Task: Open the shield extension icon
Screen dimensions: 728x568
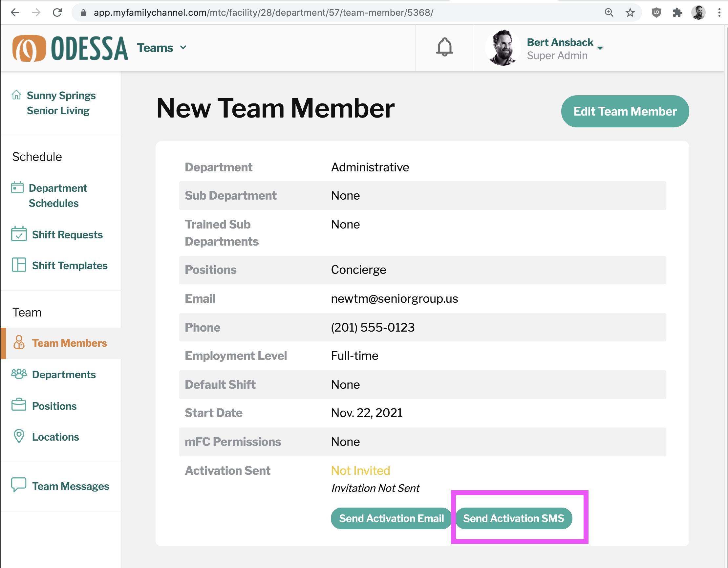Action: pos(656,13)
